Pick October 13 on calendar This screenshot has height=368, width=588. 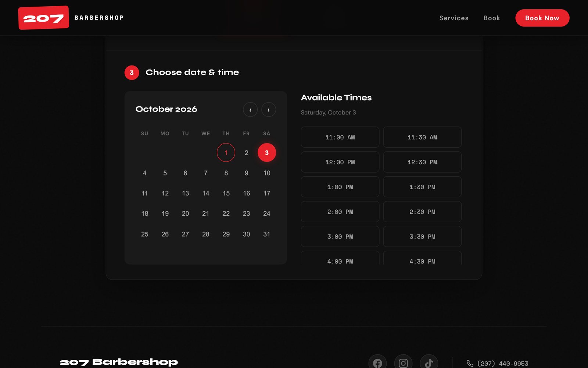click(185, 193)
